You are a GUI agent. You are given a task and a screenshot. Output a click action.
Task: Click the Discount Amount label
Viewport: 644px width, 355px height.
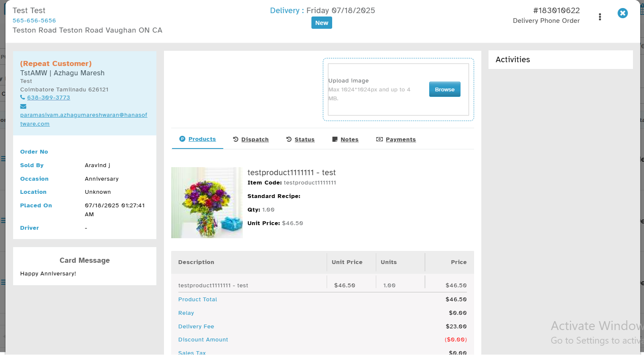(x=203, y=339)
